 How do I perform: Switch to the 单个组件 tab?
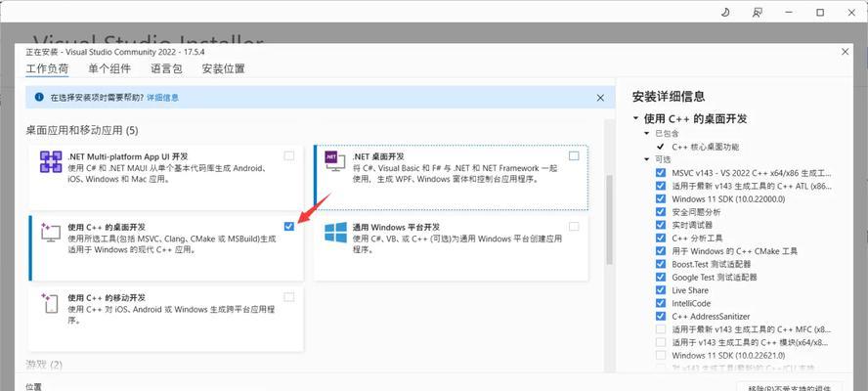tap(109, 69)
